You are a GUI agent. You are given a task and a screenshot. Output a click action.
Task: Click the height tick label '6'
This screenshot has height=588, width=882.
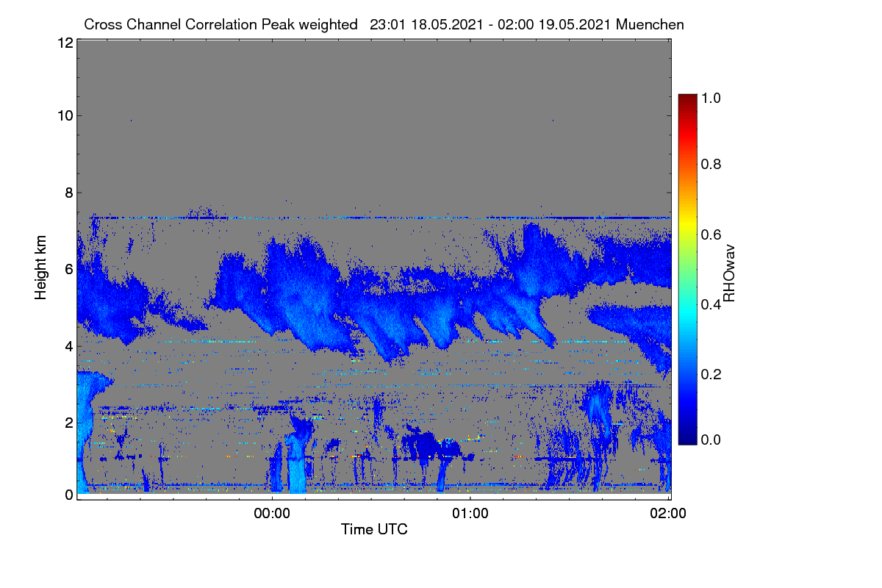(68, 269)
